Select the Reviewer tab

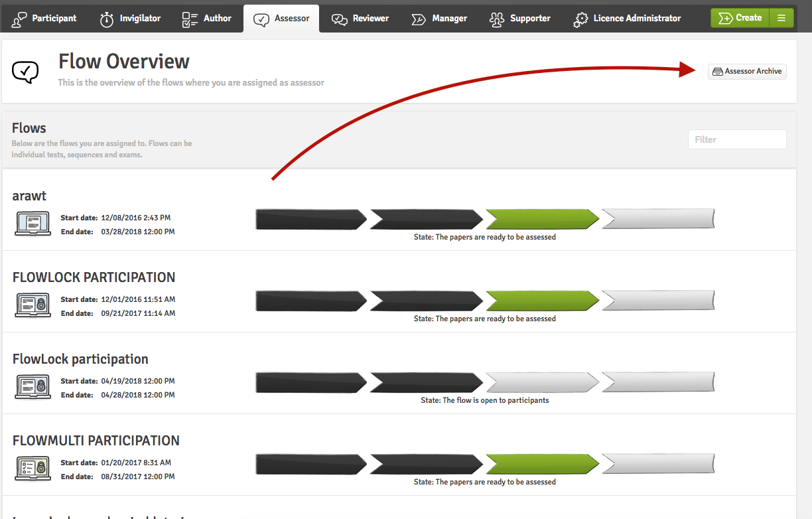(360, 19)
